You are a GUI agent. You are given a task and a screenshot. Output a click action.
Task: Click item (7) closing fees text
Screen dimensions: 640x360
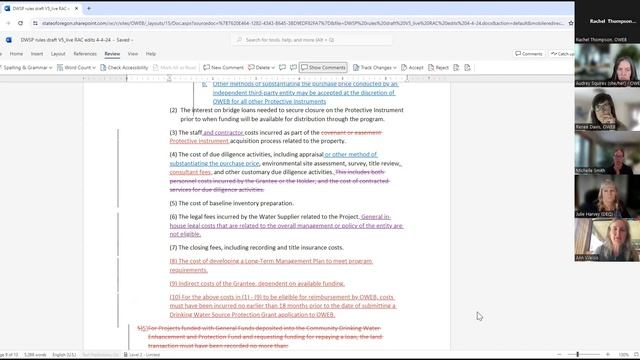[257, 247]
